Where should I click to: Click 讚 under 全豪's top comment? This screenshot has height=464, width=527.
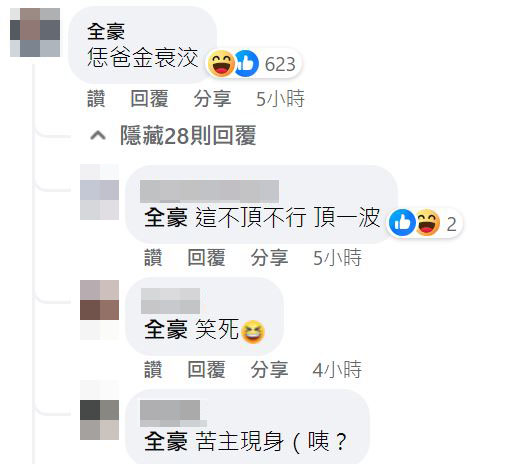click(96, 99)
